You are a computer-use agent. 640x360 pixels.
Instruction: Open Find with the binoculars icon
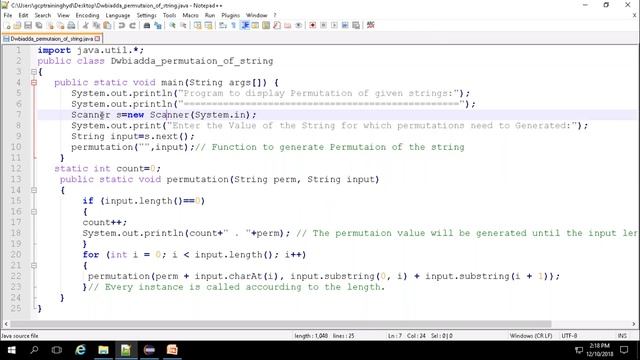coord(147,25)
